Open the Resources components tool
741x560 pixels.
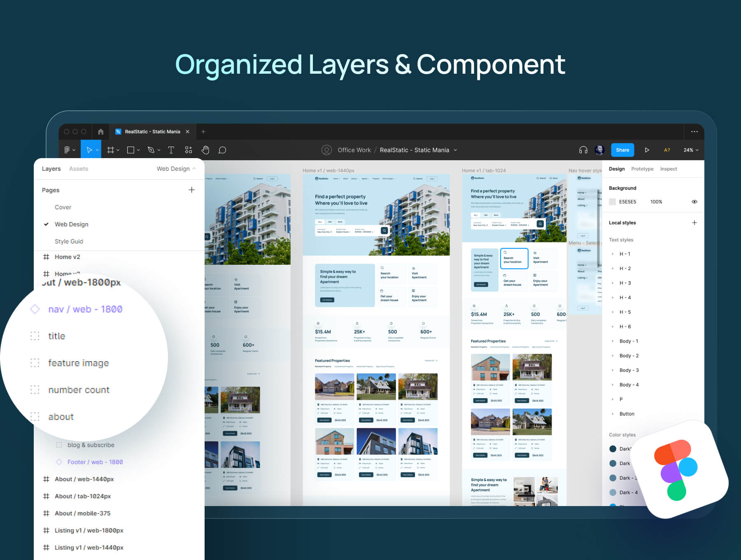189,150
